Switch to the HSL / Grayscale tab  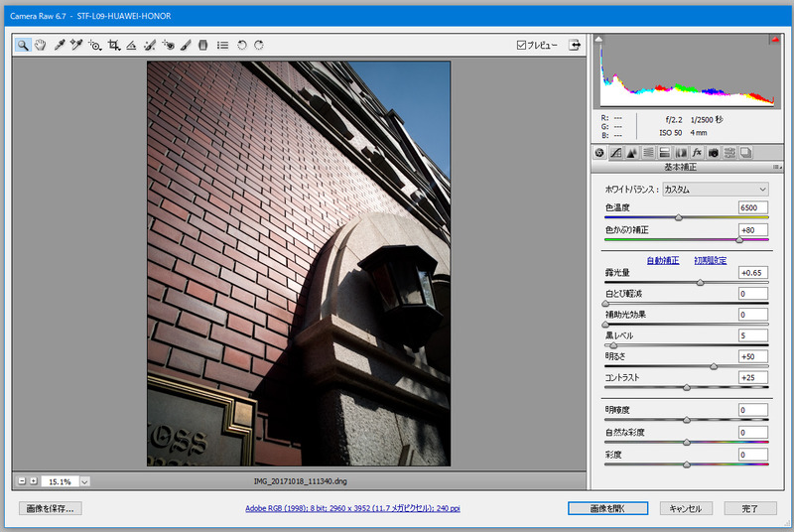click(648, 153)
